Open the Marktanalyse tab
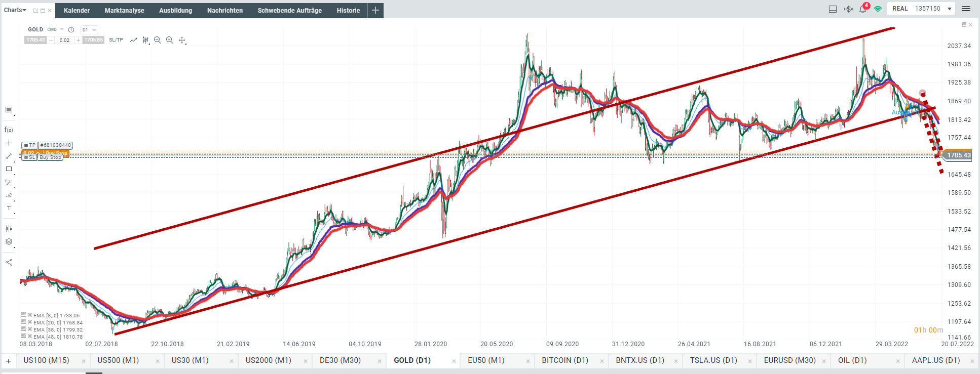Screen dimensions: 980x374 click(124, 10)
